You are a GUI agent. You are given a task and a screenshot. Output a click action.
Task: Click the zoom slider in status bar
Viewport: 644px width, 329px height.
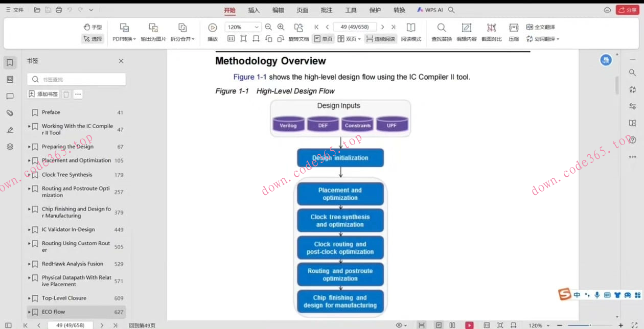590,325
